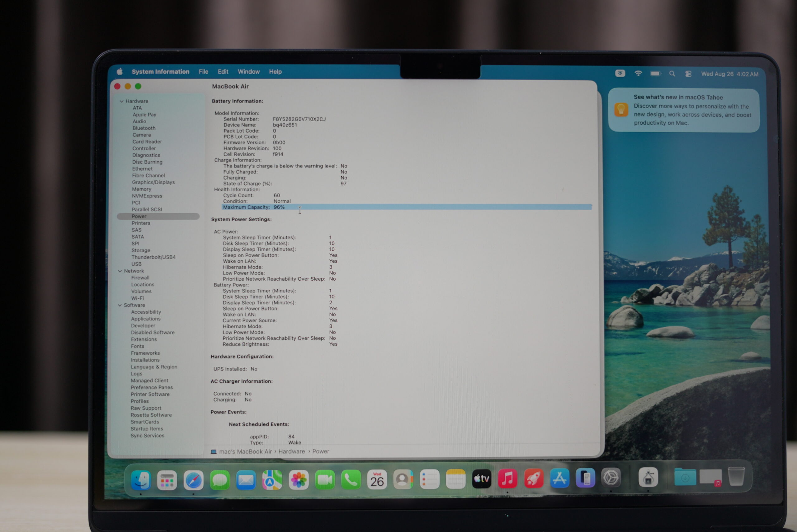Image resolution: width=797 pixels, height=532 pixels.
Task: Open Finder from the Dock
Action: 141,480
